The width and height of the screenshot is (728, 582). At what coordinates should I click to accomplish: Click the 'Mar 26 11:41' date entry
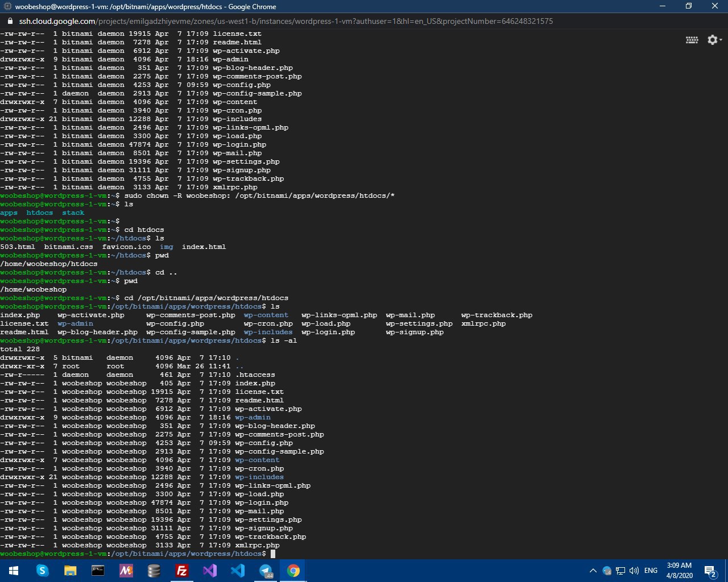pos(204,366)
